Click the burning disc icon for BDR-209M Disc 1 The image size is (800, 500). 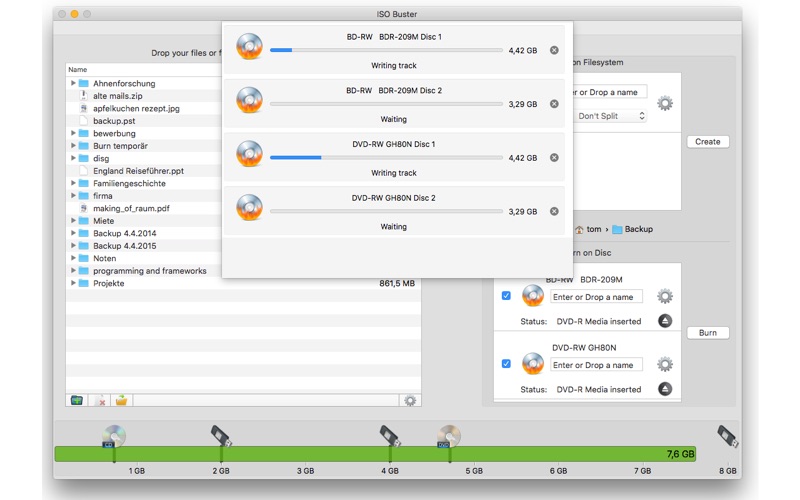point(249,46)
